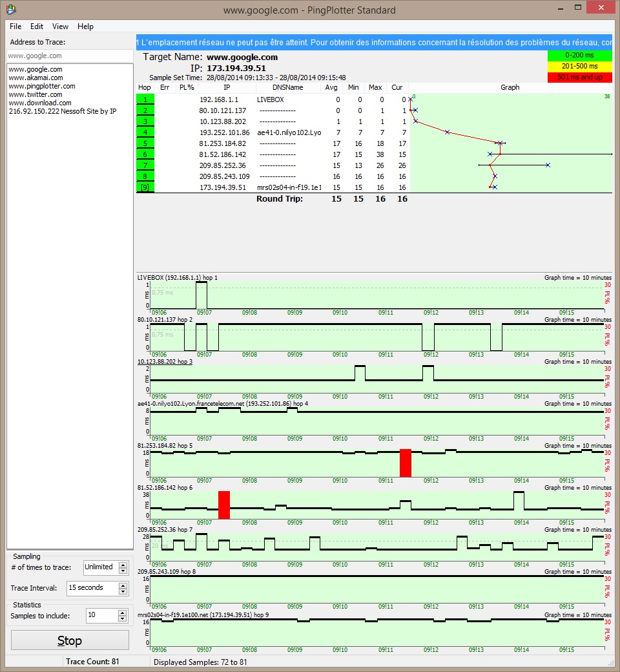Open the Help menu
The image size is (620, 672).
click(x=85, y=26)
